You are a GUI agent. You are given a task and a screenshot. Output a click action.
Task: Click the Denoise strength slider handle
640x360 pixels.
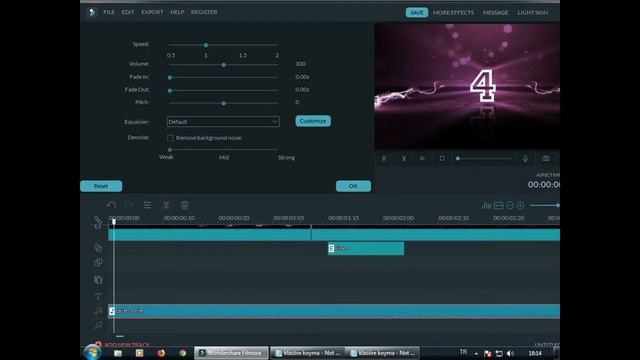pyautogui.click(x=170, y=150)
